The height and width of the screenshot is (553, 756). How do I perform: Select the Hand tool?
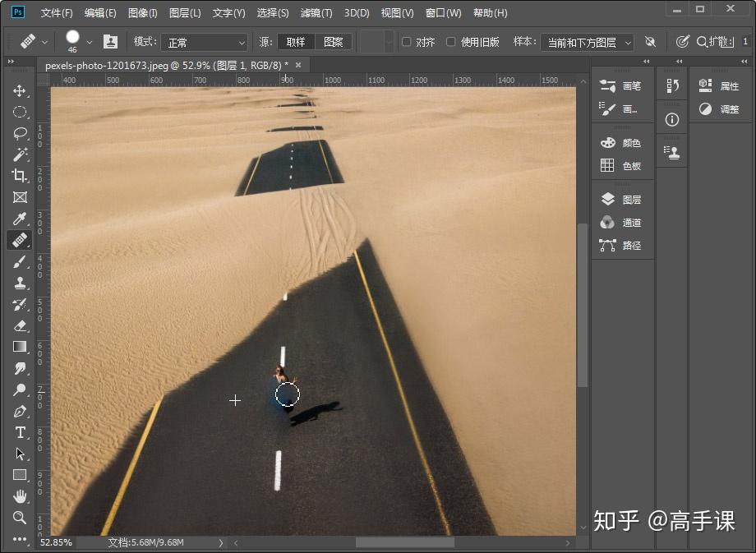(20, 496)
